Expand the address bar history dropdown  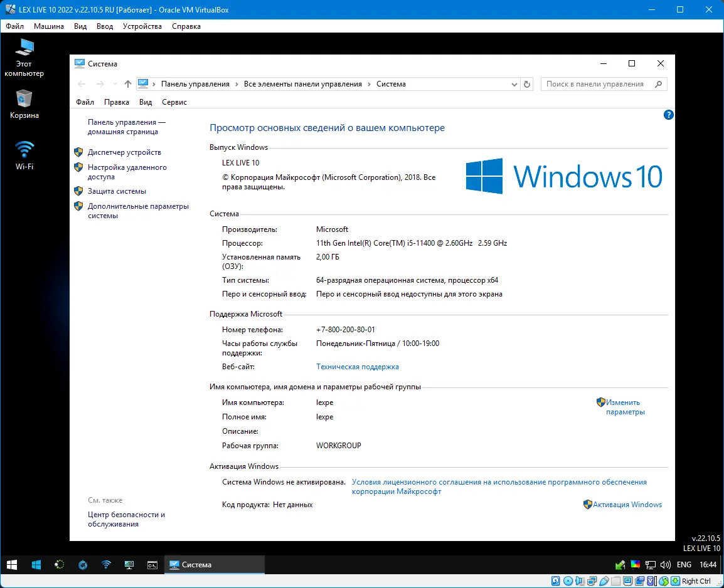(x=514, y=85)
